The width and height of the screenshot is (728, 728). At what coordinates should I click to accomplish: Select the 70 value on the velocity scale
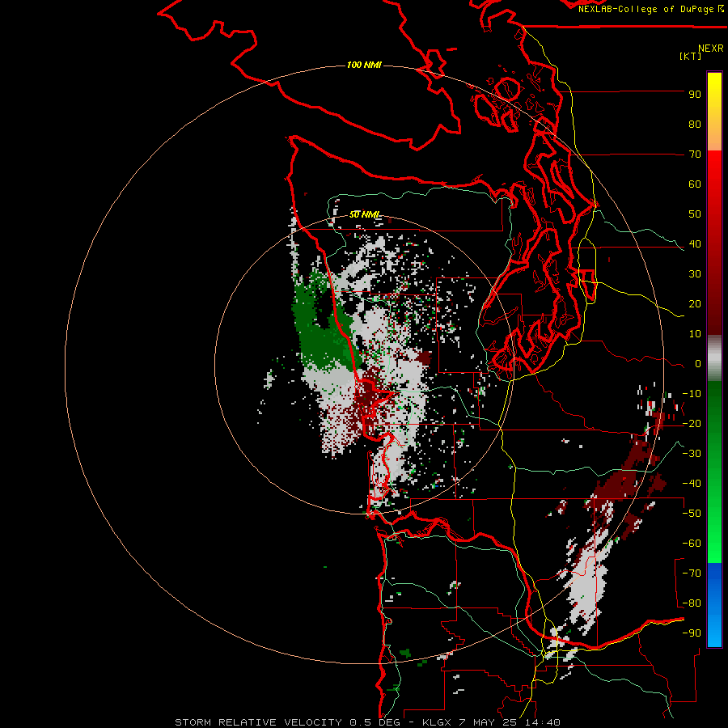(695, 154)
